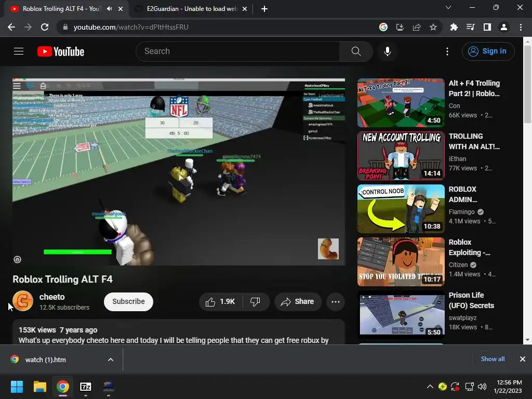The image size is (532, 399).
Task: Open Prison Life (UFO) Secrets video
Action: tap(471, 300)
